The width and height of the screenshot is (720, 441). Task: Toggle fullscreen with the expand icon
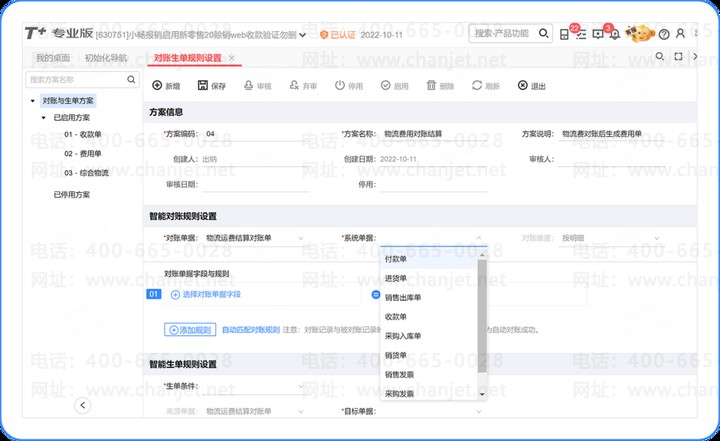point(678,56)
